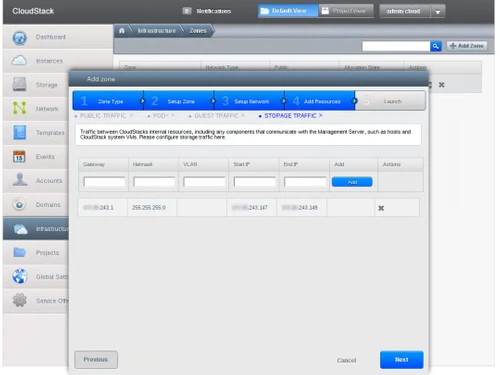Screen dimensions: 500x375
Task: Switch to Project View
Action: click(x=346, y=11)
